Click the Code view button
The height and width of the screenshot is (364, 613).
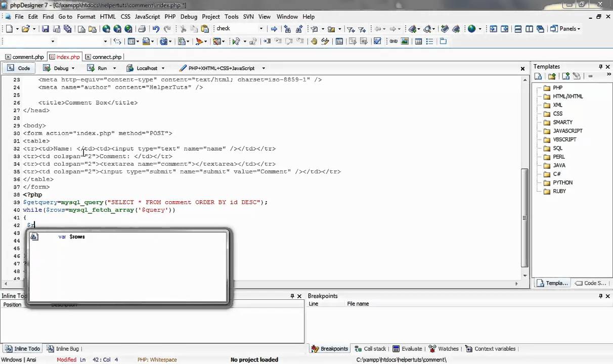(19, 68)
